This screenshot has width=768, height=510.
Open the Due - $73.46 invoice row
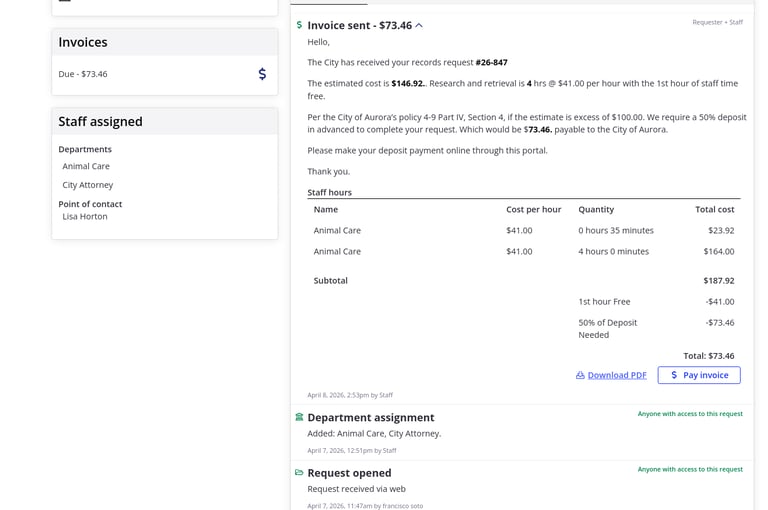(83, 74)
